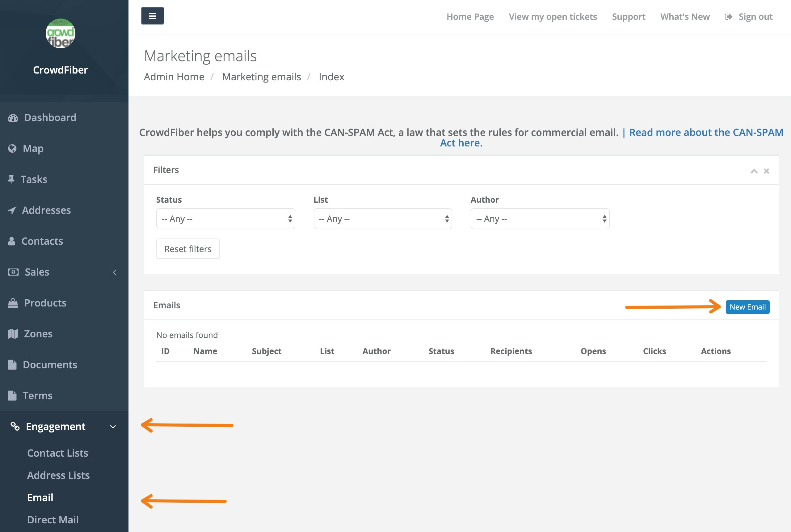Click the Zones map icon
This screenshot has width=791, height=532.
[13, 334]
